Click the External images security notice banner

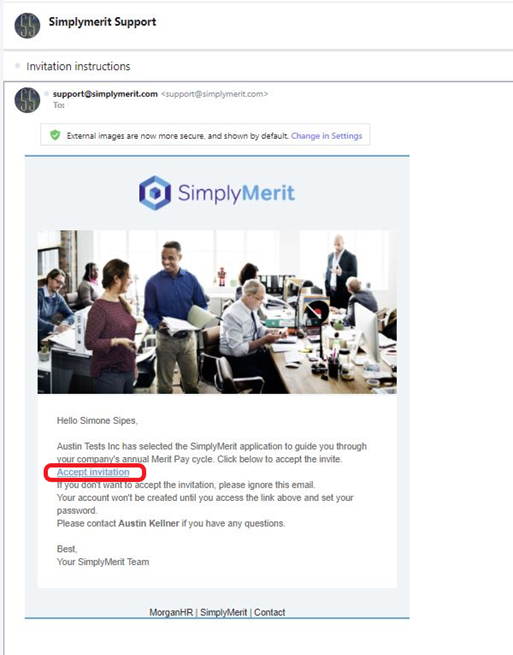[205, 135]
